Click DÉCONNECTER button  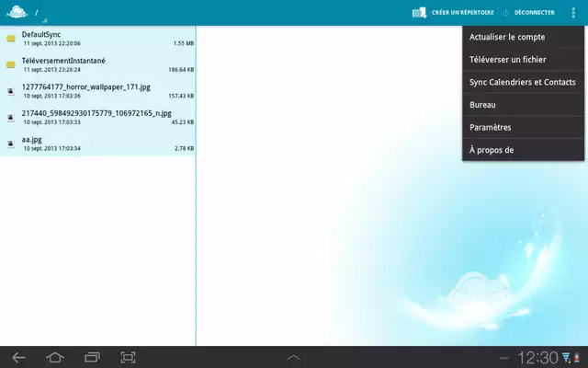[535, 13]
